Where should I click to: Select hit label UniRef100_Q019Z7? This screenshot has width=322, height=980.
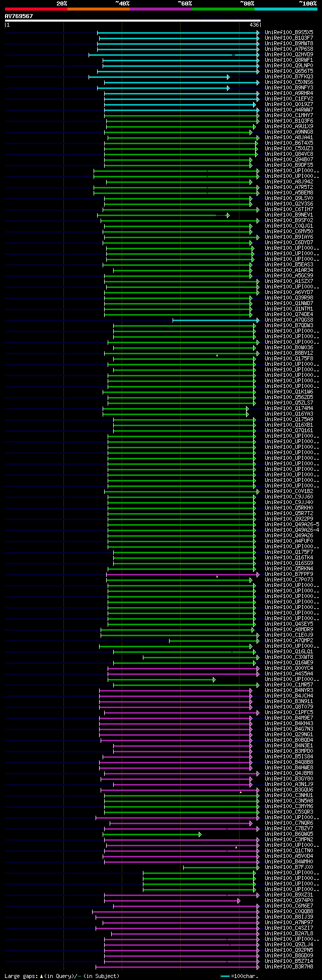tap(289, 104)
